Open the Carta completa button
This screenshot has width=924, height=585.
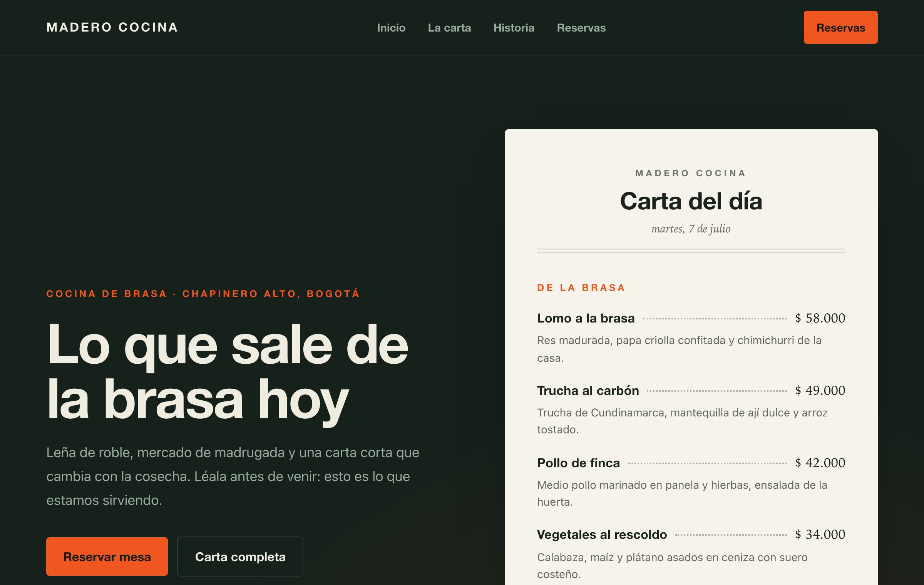point(240,557)
